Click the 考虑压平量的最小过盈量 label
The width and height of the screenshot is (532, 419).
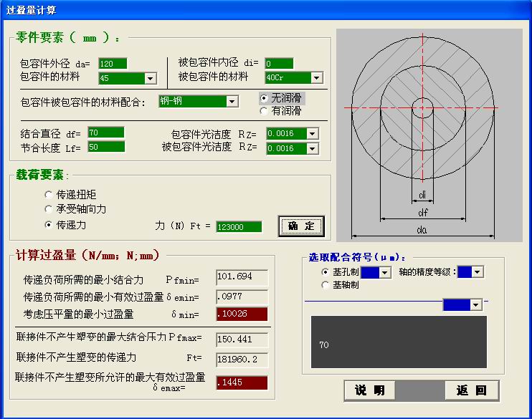pyautogui.click(x=78, y=314)
